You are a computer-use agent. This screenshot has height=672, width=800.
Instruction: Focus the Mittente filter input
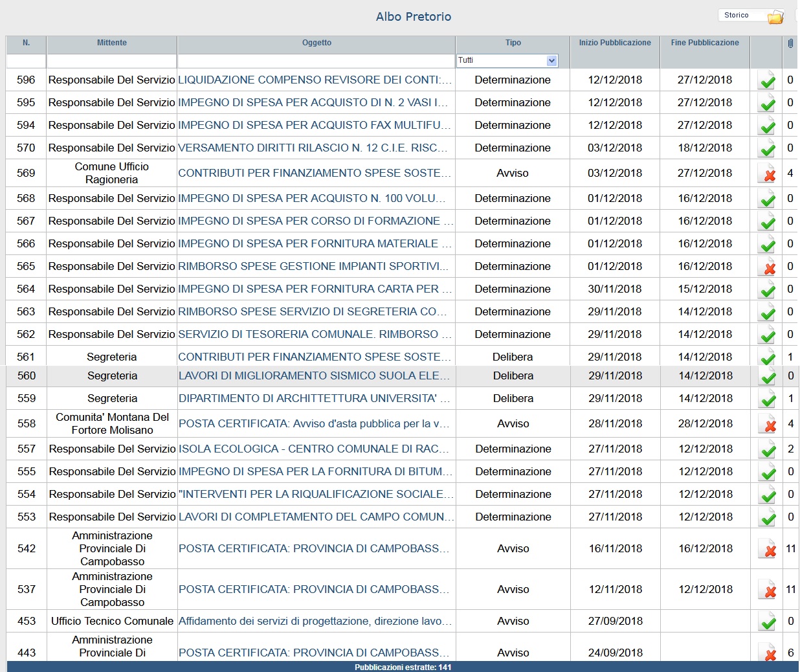(x=112, y=61)
